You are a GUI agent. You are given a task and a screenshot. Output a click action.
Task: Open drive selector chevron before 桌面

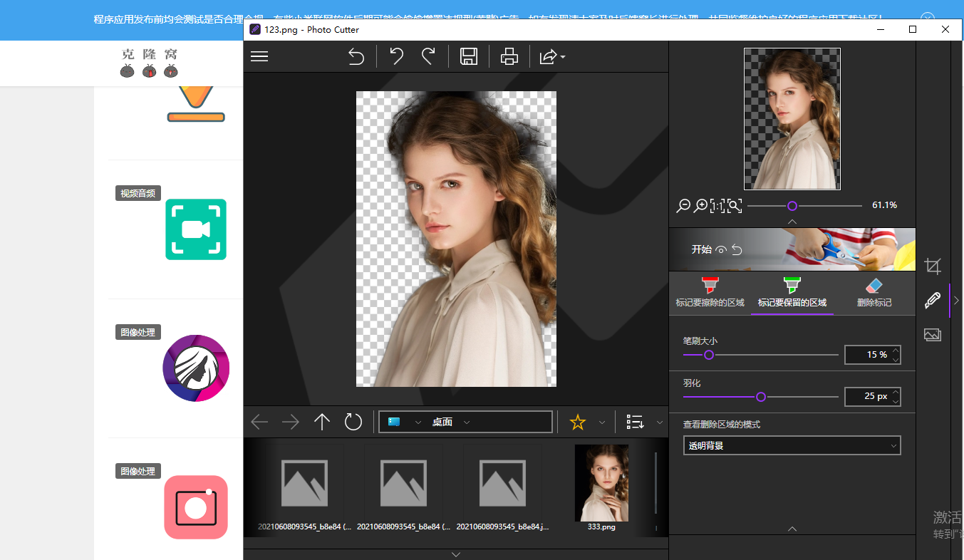click(x=418, y=422)
